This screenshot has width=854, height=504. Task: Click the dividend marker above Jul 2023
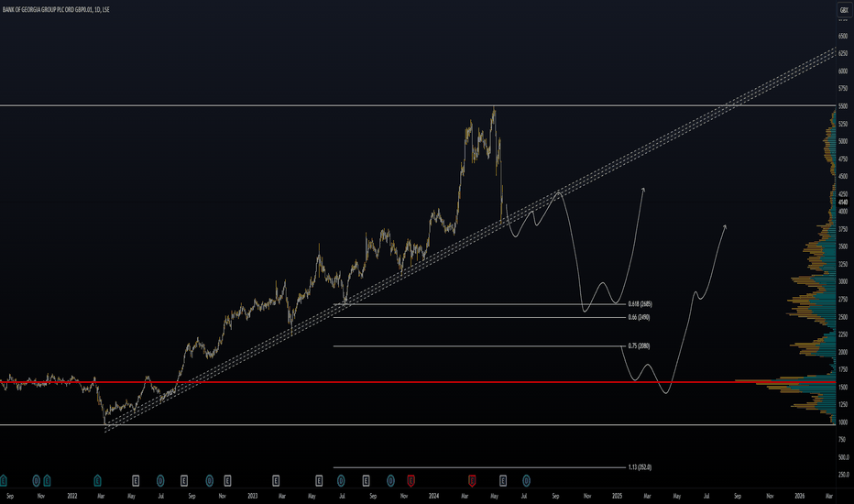[341, 480]
